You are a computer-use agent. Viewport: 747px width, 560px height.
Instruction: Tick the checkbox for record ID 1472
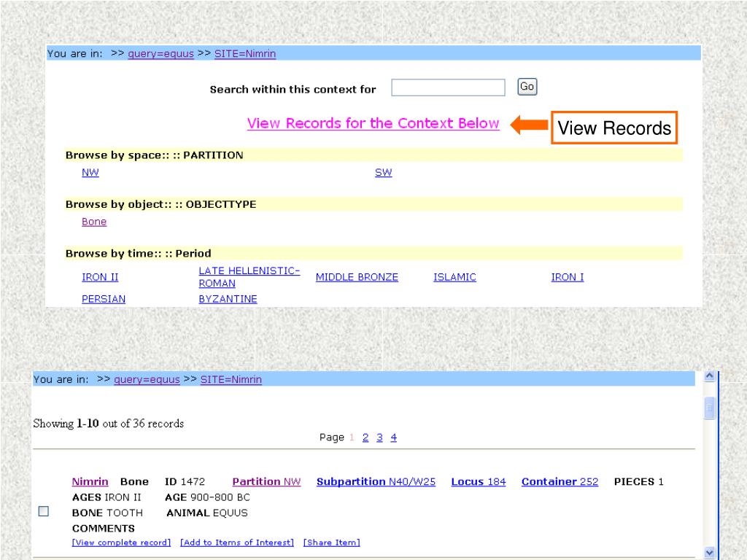[x=43, y=511]
